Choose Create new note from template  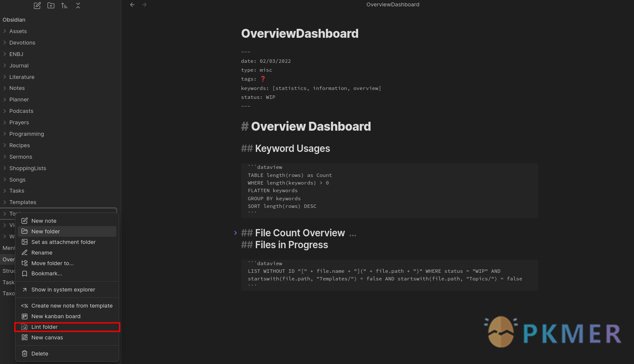(x=72, y=305)
